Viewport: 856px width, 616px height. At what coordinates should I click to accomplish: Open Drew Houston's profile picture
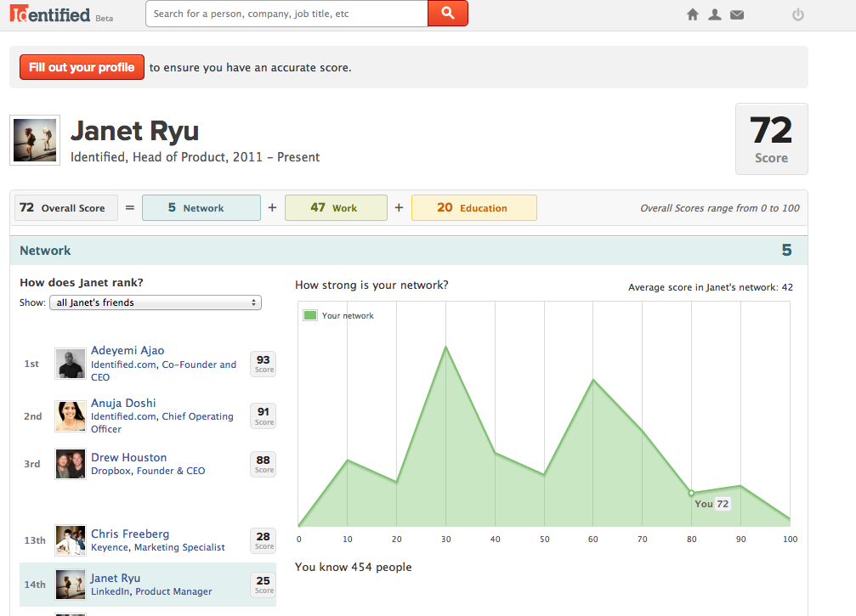click(70, 464)
